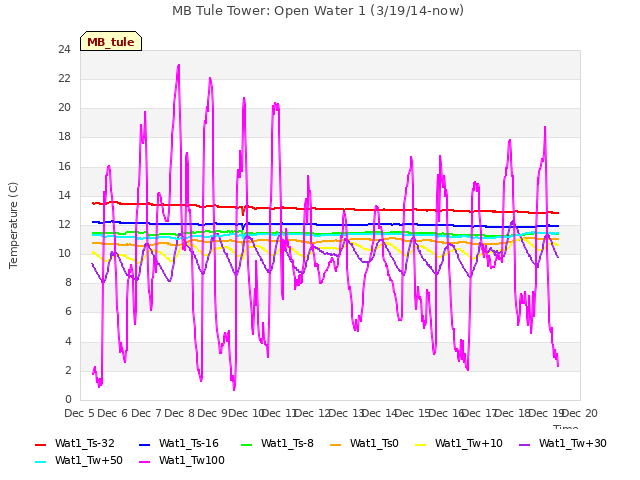Click the 12 y-axis tick label

coord(64,224)
